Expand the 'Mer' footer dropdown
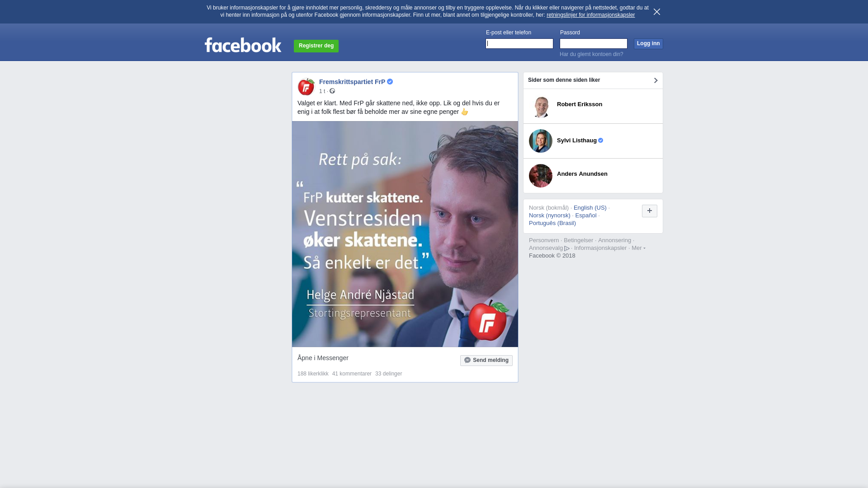The width and height of the screenshot is (868, 488). [x=638, y=248]
